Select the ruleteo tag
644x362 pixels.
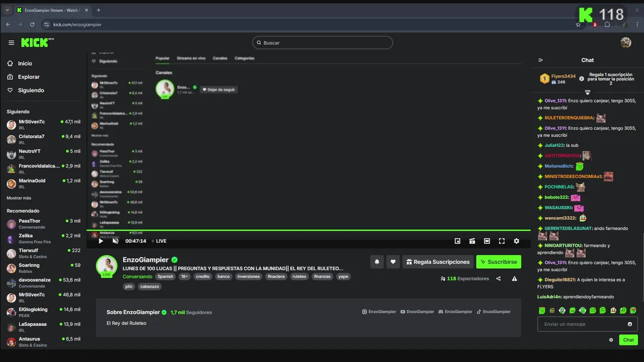[x=299, y=277]
